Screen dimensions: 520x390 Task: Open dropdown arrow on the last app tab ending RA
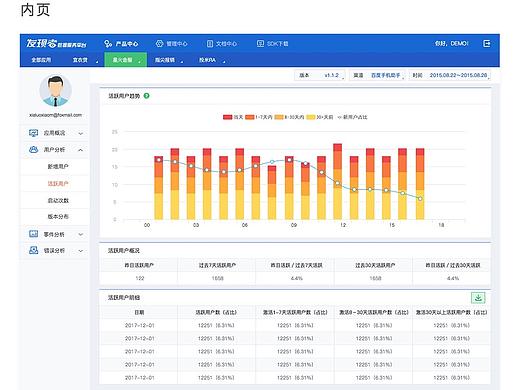(x=224, y=61)
